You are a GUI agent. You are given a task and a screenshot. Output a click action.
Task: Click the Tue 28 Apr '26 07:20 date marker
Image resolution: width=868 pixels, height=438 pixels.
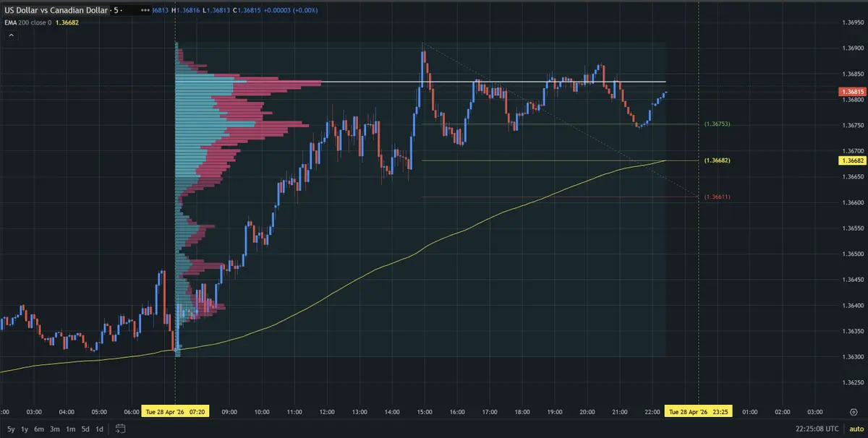coord(176,411)
